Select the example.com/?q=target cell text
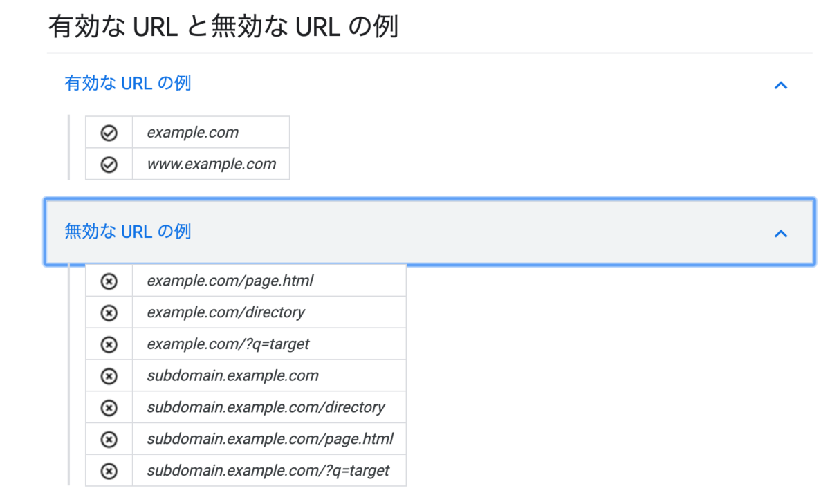 (228, 344)
